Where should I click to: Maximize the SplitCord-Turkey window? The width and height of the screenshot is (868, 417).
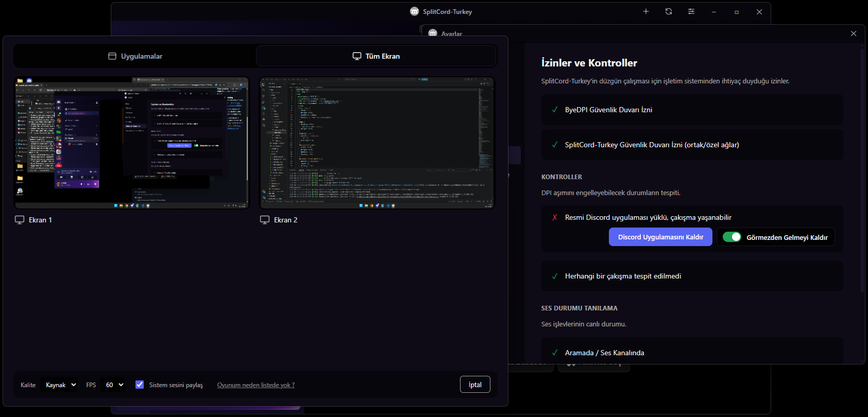click(737, 12)
